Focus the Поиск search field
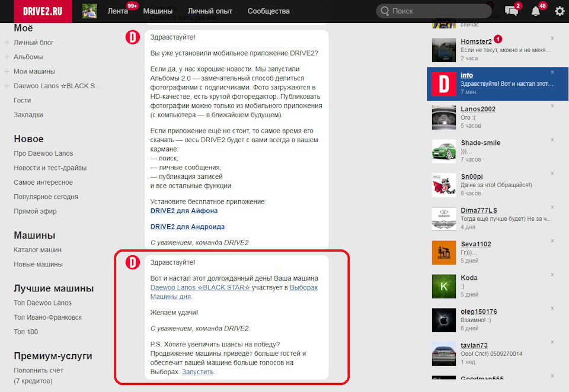 [x=434, y=11]
